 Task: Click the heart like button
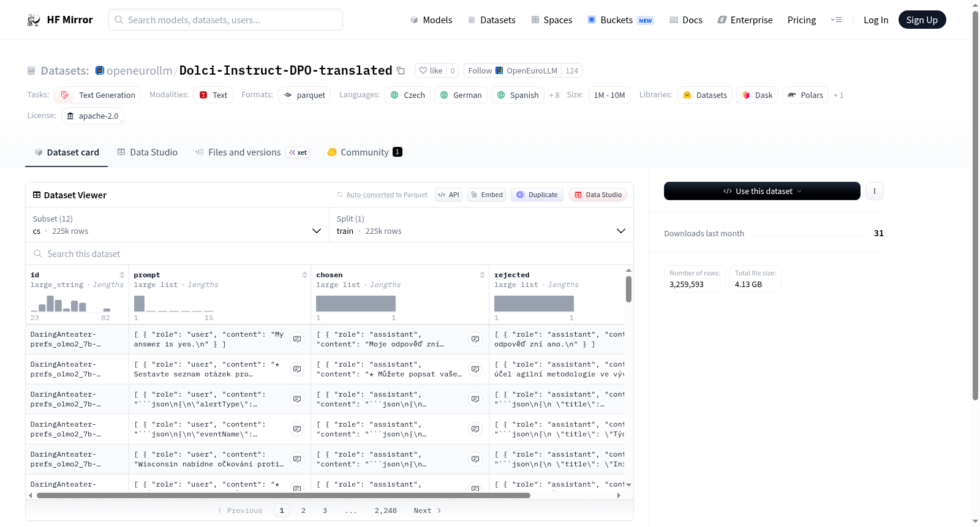click(431, 70)
